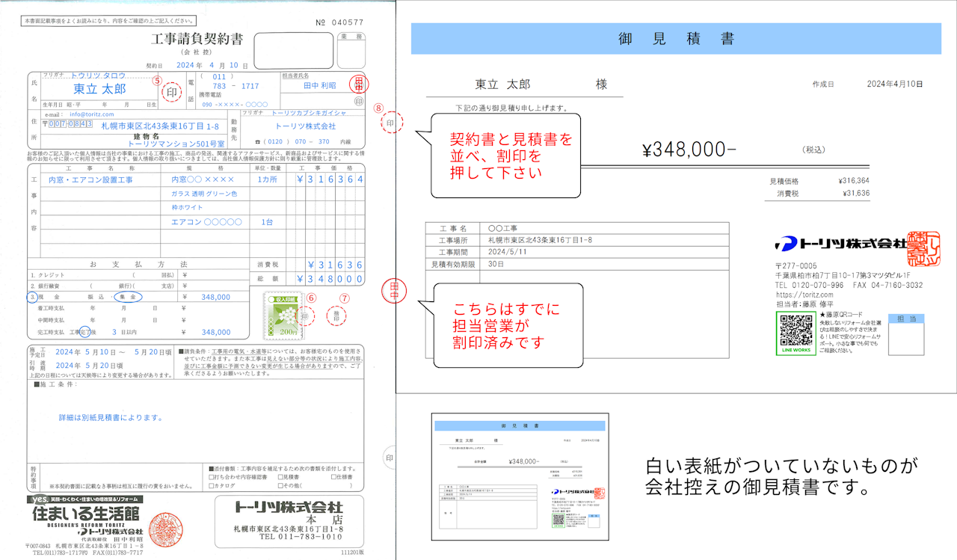957x560 pixels.
Task: Check the 打ち合わせ内容確認書 checkbox
Action: (212, 476)
